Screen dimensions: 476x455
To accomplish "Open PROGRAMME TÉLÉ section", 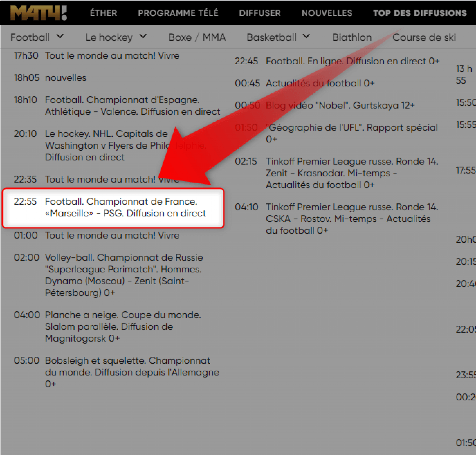I will [178, 13].
